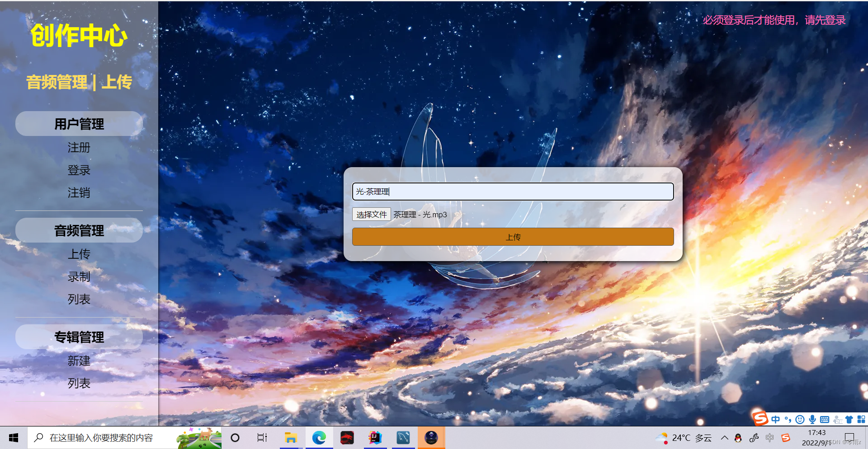Activate Sogou voice input microphone
This screenshot has height=449, width=868.
coord(812,419)
